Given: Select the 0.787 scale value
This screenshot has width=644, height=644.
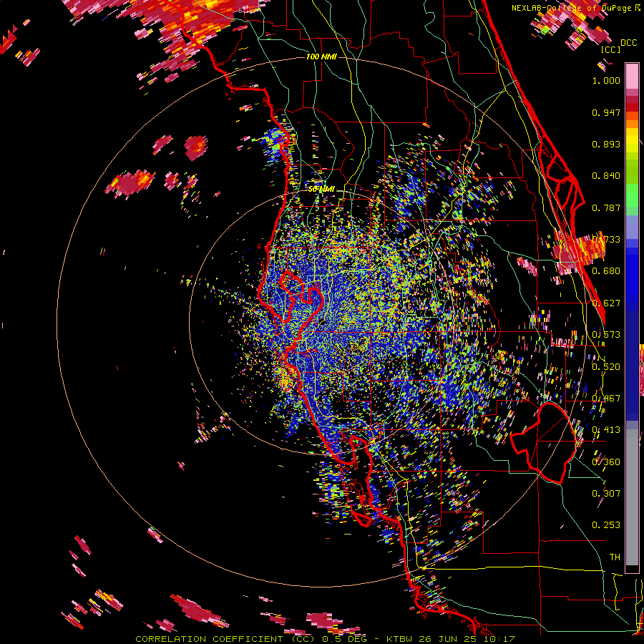Looking at the screenshot, I should pyautogui.click(x=606, y=208).
